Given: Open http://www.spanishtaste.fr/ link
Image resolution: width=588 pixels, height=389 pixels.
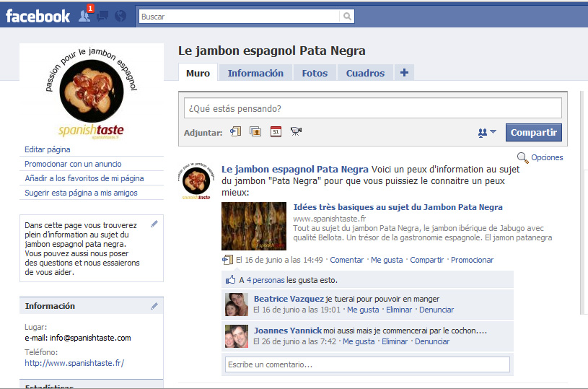Looking at the screenshot, I should click(74, 363).
